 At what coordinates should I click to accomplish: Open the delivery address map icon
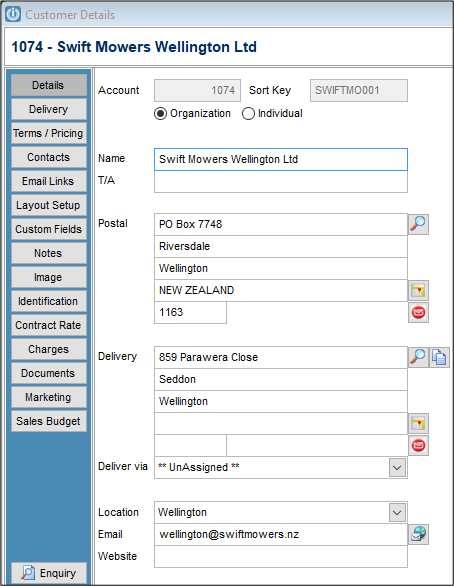pos(418,423)
